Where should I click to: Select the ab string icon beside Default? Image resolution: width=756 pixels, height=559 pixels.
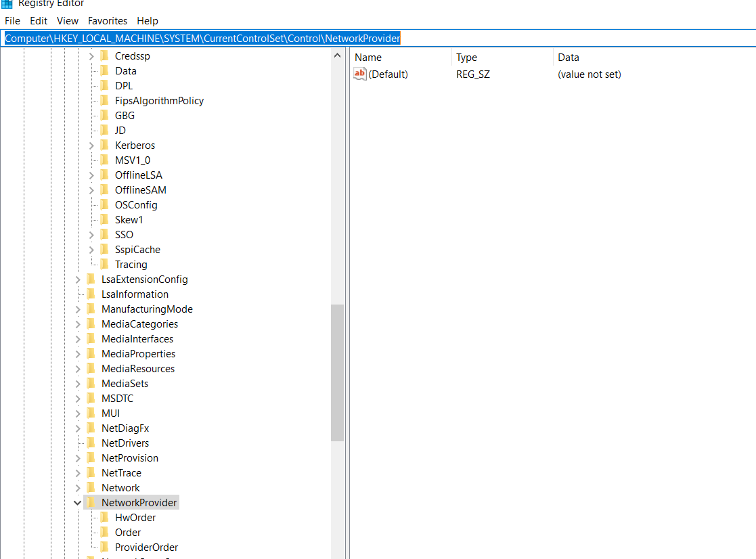(x=359, y=74)
